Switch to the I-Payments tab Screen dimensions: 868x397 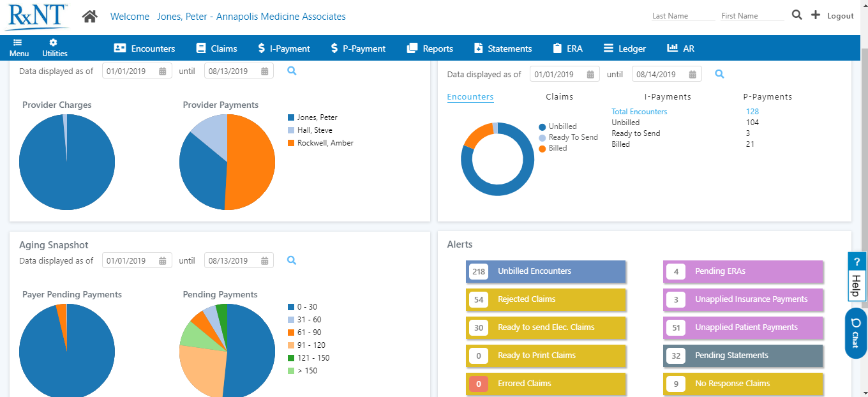click(668, 97)
